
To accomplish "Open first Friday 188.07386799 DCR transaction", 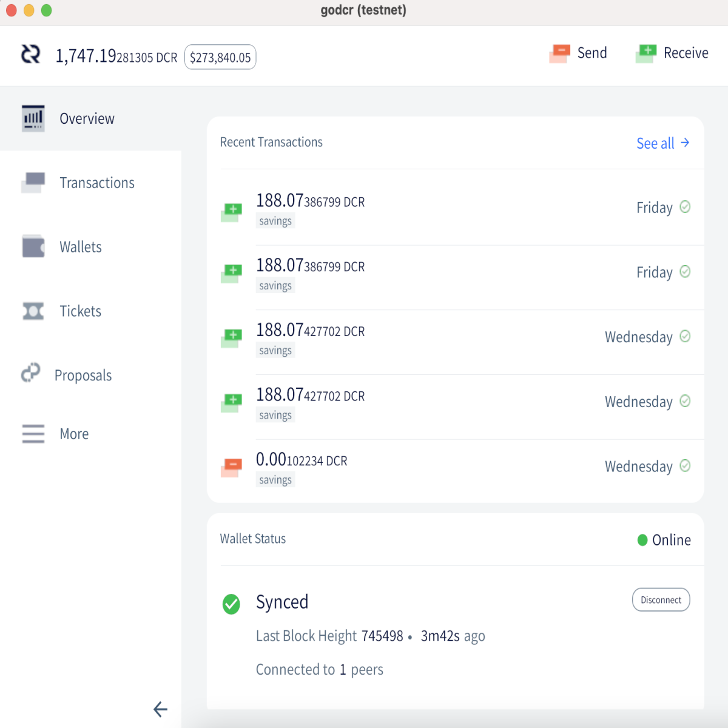I will click(455, 207).
